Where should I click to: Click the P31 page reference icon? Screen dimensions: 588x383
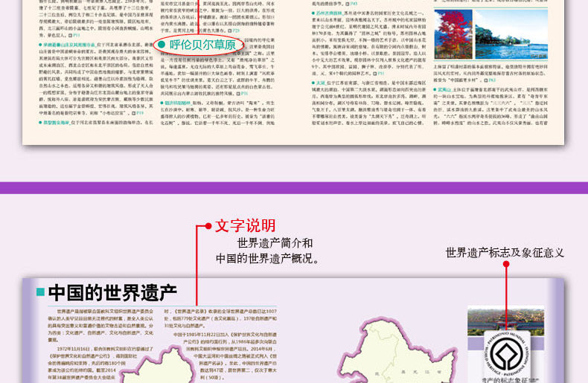pyautogui.click(x=242, y=93)
